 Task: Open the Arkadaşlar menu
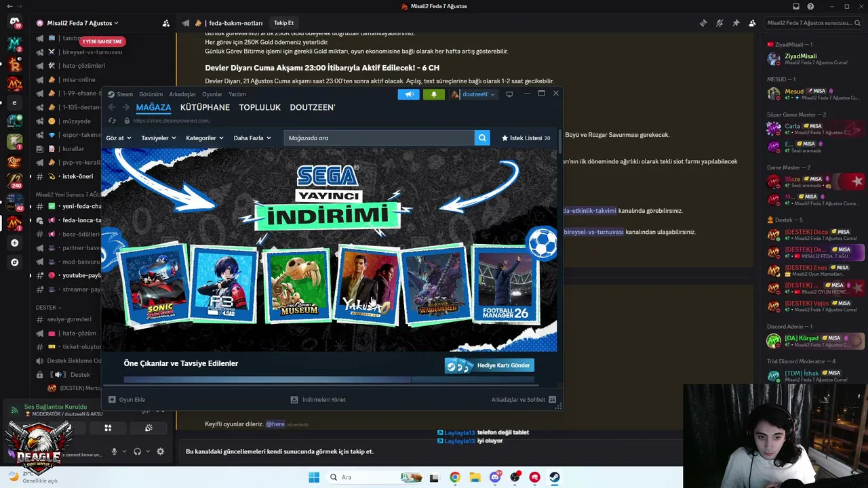tap(182, 94)
